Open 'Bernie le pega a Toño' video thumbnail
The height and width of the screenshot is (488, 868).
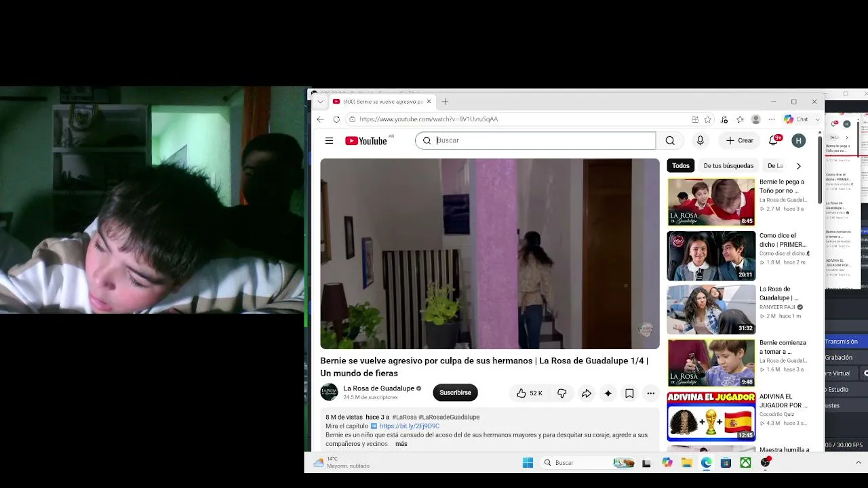[x=711, y=202]
